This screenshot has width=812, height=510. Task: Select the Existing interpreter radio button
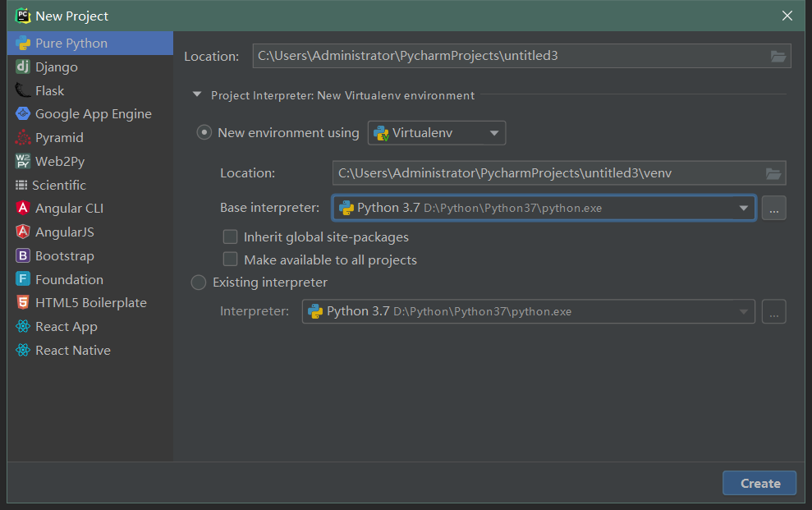pos(199,283)
